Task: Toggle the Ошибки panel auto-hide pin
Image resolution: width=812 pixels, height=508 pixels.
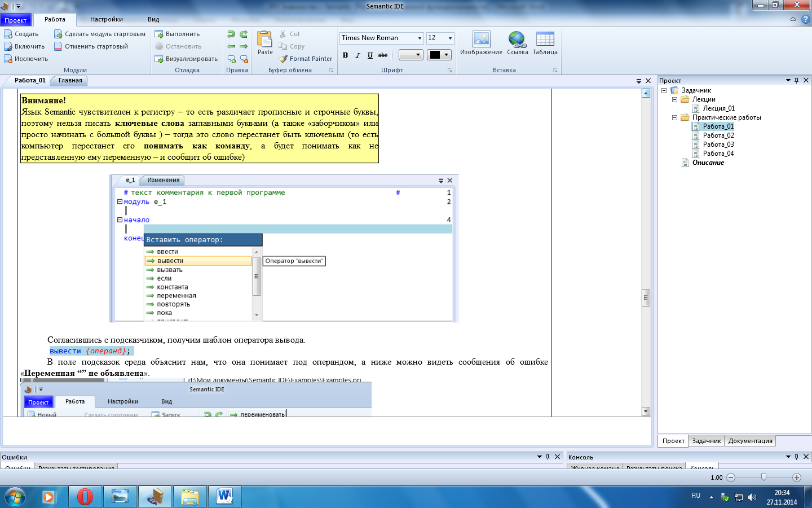Action: (x=548, y=457)
